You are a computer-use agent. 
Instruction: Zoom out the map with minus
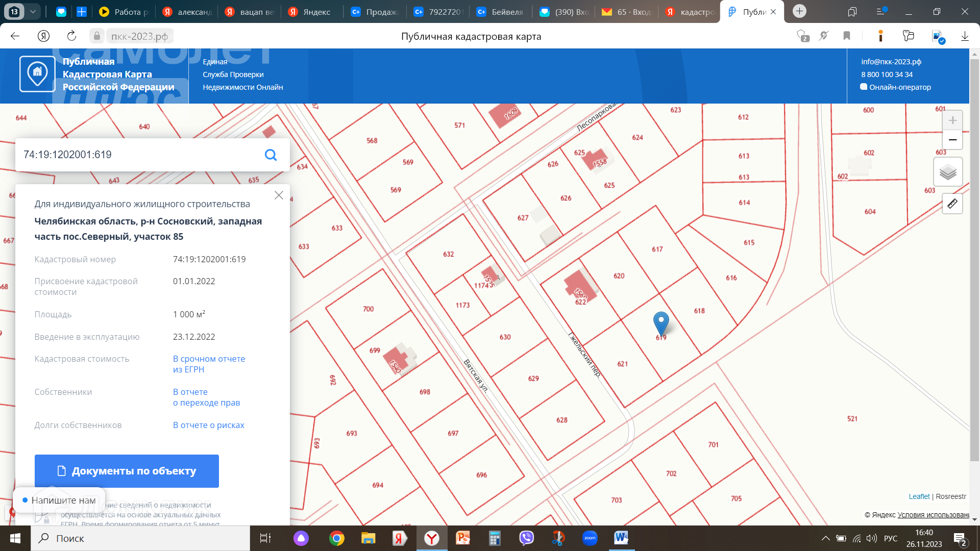[952, 140]
